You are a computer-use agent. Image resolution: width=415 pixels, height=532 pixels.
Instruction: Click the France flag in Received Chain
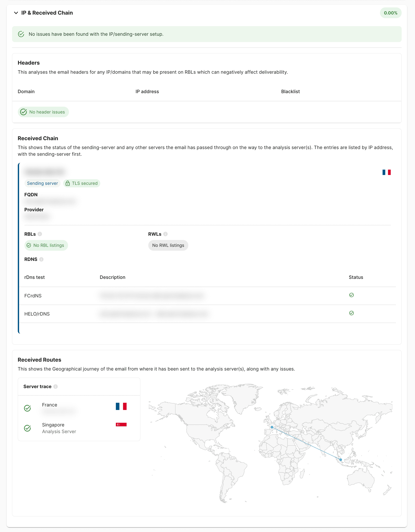click(x=386, y=172)
